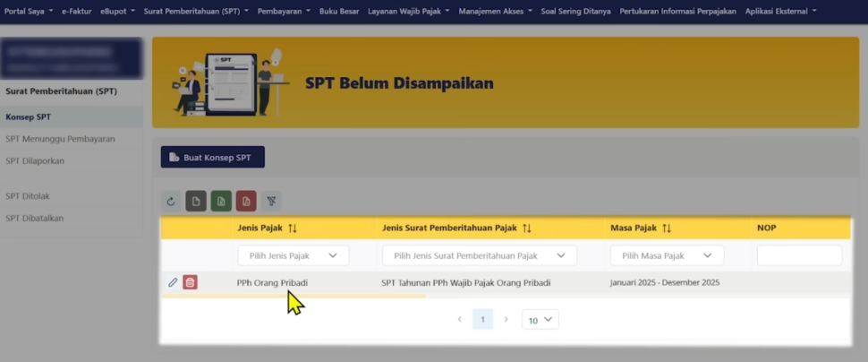Edit the PPh Orang Pribadi draft with the pencil icon
The width and height of the screenshot is (868, 362).
click(173, 282)
